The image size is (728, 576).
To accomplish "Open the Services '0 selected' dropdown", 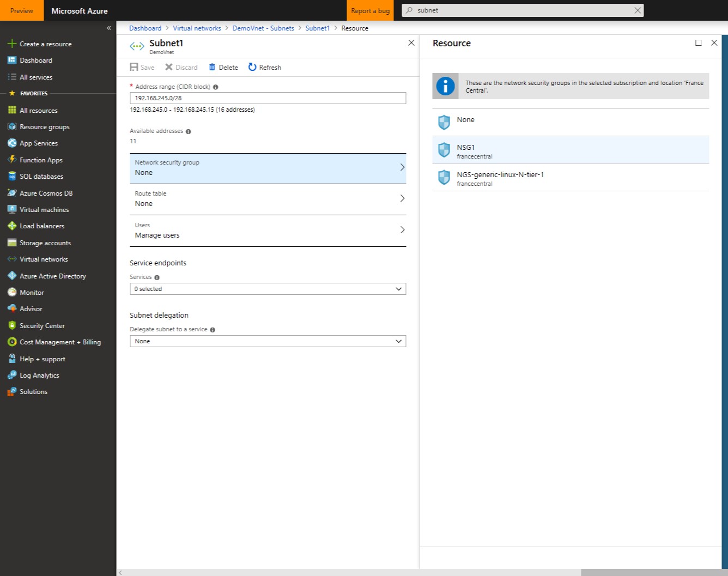I will click(268, 289).
